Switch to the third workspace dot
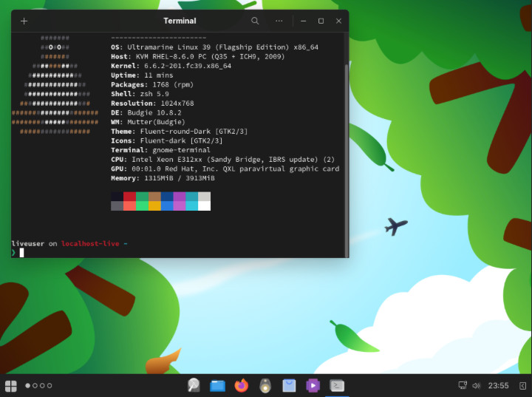Screen dimensions: 532x397 (42, 385)
